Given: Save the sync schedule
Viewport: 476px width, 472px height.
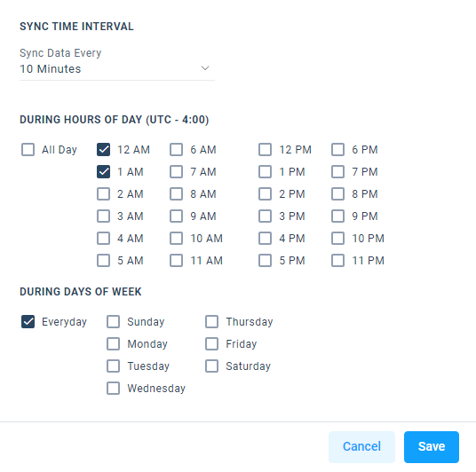Looking at the screenshot, I should click(432, 447).
